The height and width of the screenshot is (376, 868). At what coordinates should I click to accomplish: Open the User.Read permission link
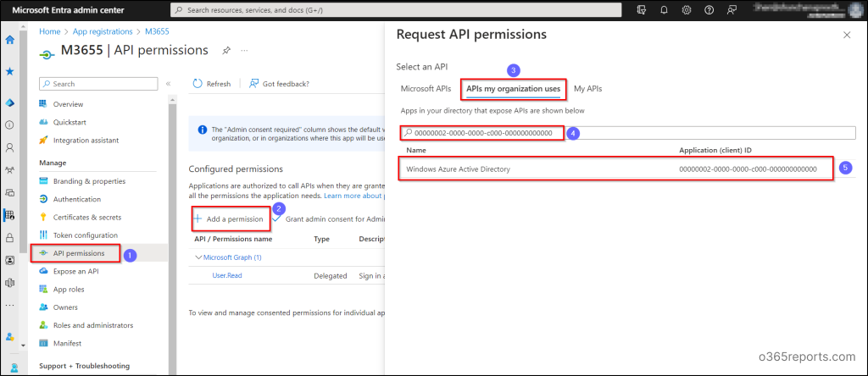227,275
